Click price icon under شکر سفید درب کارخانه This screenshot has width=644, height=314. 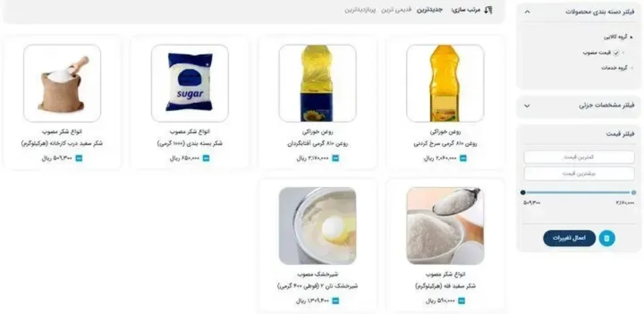coord(79,158)
